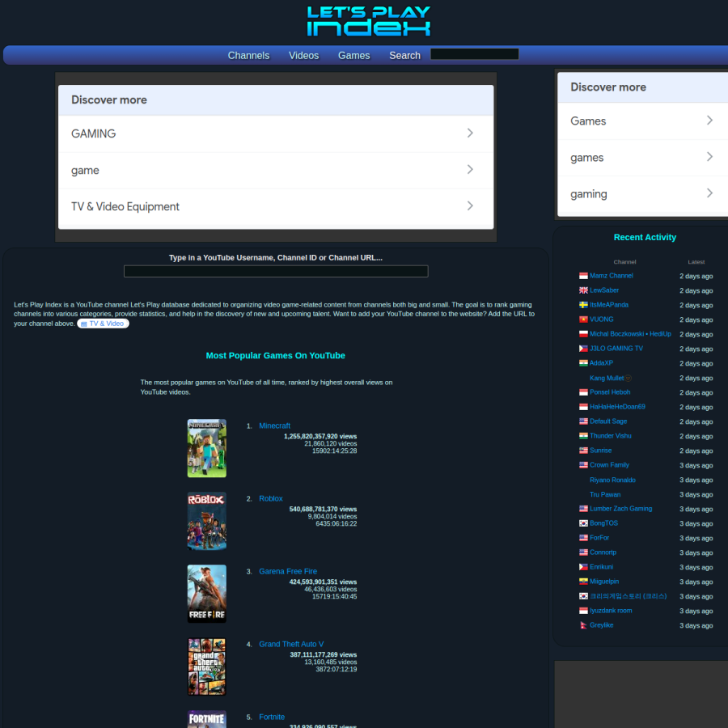Click the Philippines flag beside J3LO GAMING TV
The width and height of the screenshot is (728, 728).
point(583,348)
